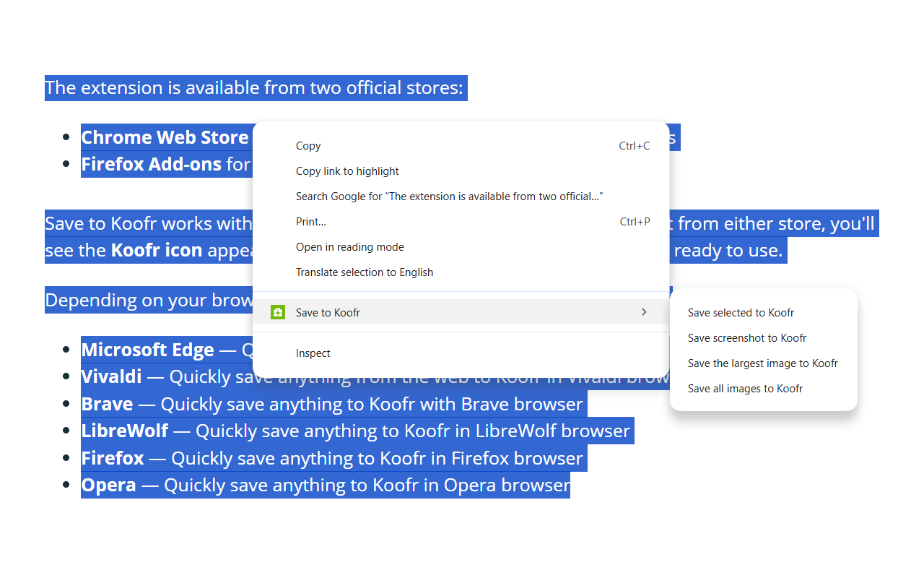Select Translate selection to English

click(461, 272)
